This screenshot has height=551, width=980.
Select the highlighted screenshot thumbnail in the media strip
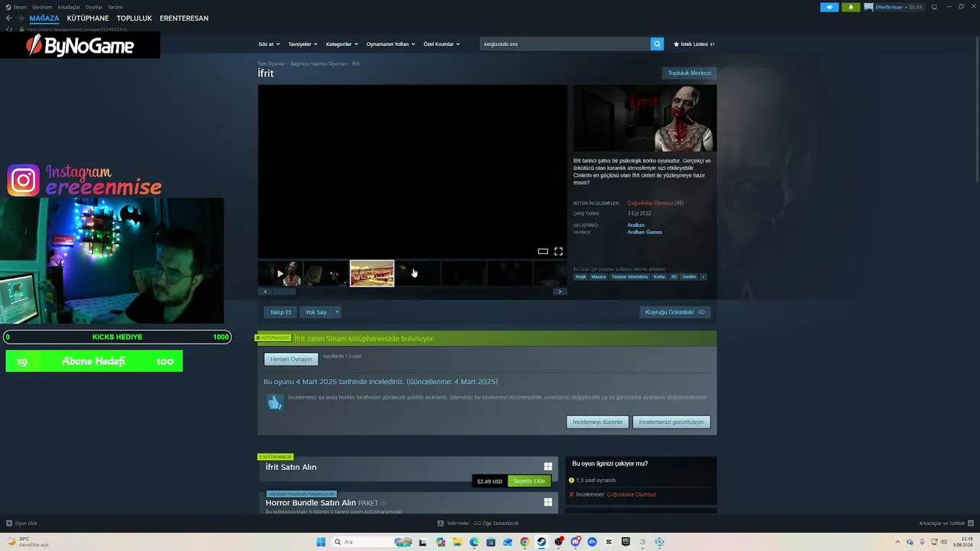[x=372, y=273]
